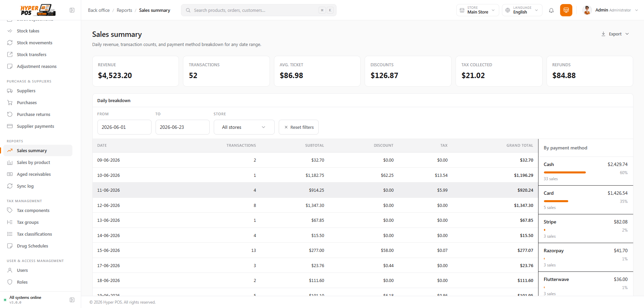Click the Razorpay payment method label
The height and width of the screenshot is (308, 644).
coord(553,251)
